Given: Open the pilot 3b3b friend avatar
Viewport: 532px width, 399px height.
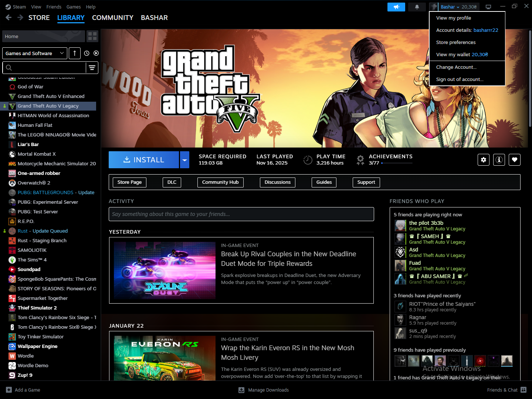Looking at the screenshot, I should pos(400,226).
